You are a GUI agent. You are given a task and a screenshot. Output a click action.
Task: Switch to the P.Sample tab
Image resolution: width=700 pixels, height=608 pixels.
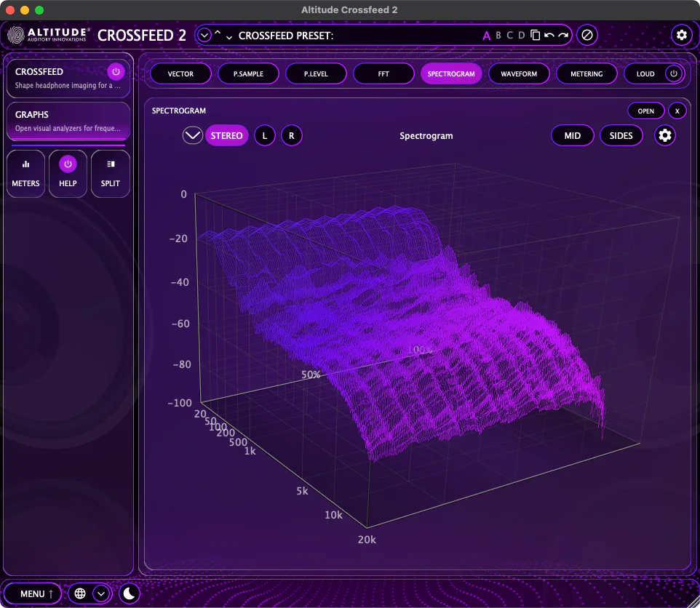tap(248, 73)
